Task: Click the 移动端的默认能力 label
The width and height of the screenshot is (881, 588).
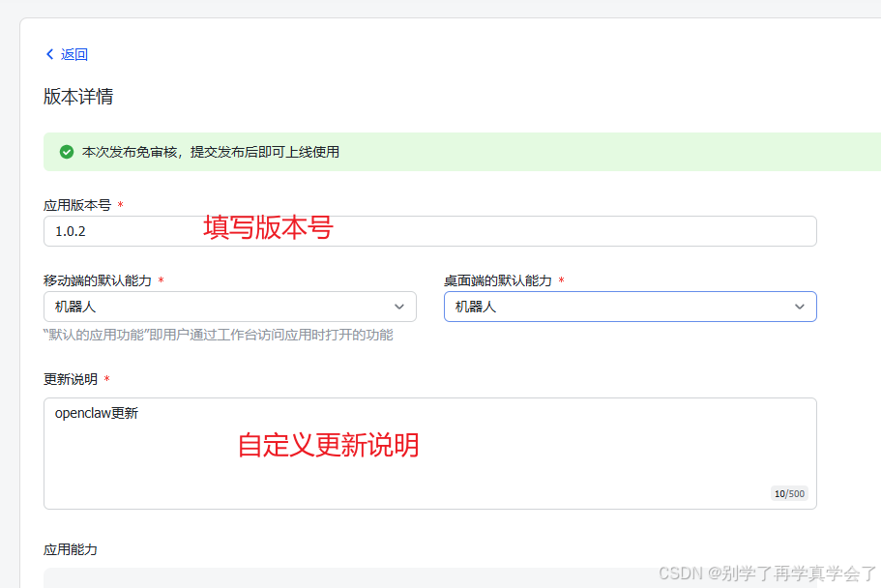Action: [x=98, y=280]
